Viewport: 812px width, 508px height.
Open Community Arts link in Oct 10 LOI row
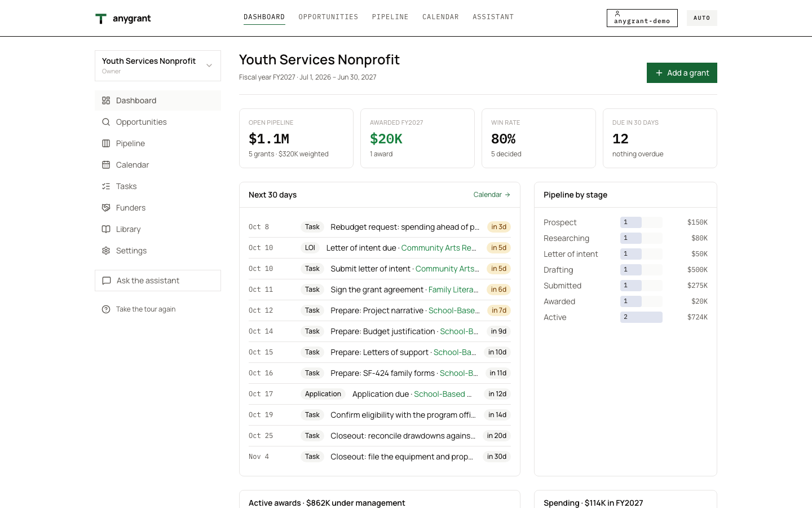(439, 248)
